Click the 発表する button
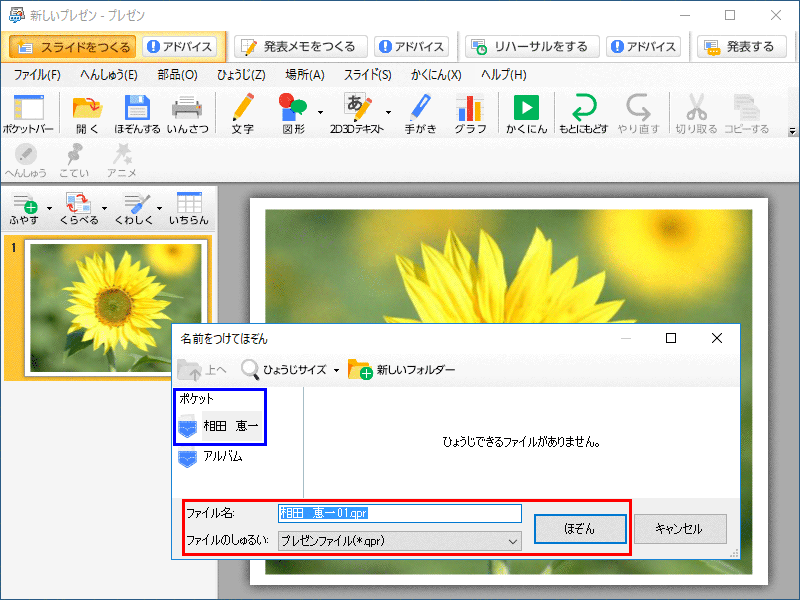 tap(741, 46)
